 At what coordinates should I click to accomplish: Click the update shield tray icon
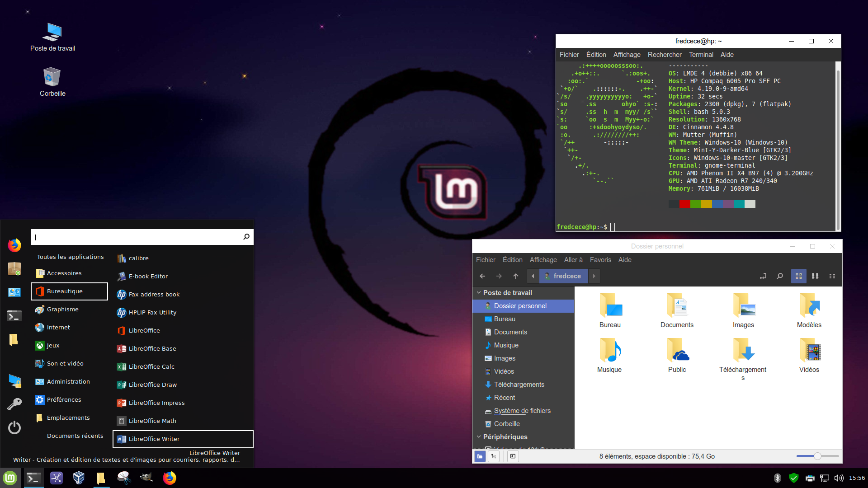pos(794,478)
